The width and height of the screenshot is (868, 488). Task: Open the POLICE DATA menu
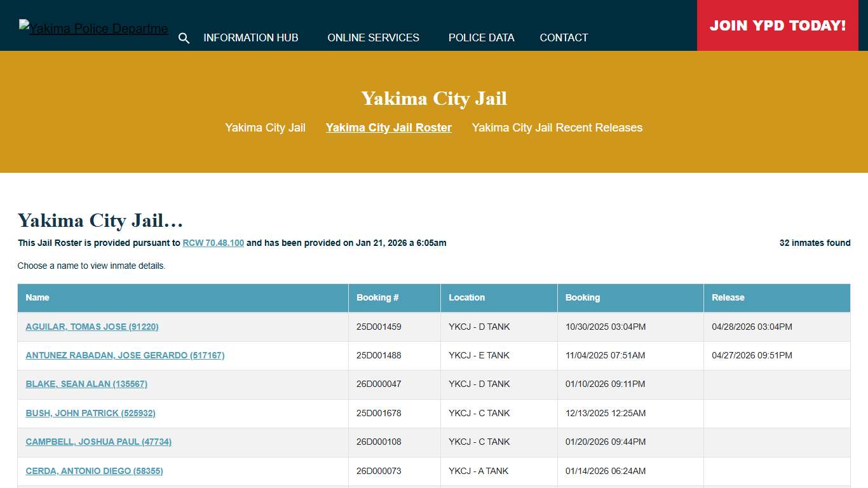[481, 37]
